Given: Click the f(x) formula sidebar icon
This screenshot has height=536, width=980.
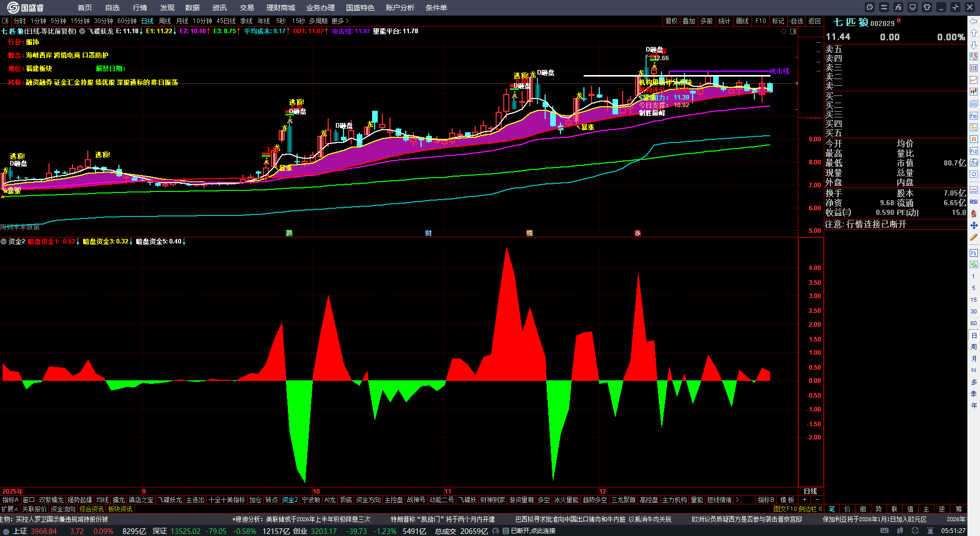Looking at the screenshot, I should [974, 163].
